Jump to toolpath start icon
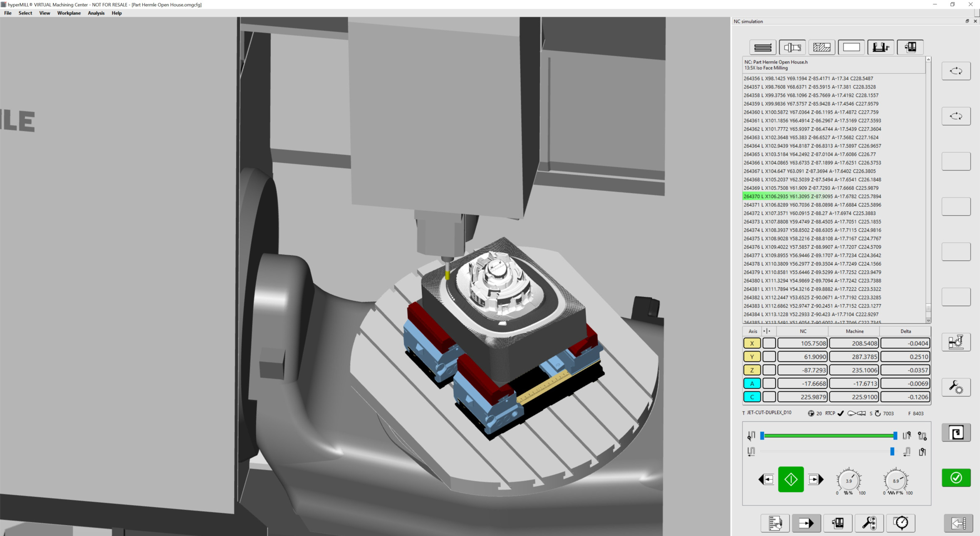Image resolution: width=980 pixels, height=536 pixels. [751, 436]
